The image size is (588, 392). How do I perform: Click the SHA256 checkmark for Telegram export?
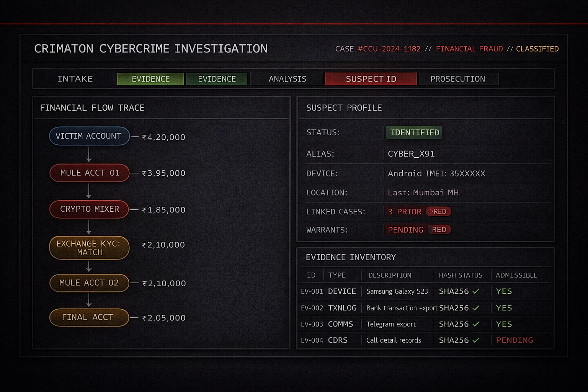coord(476,324)
